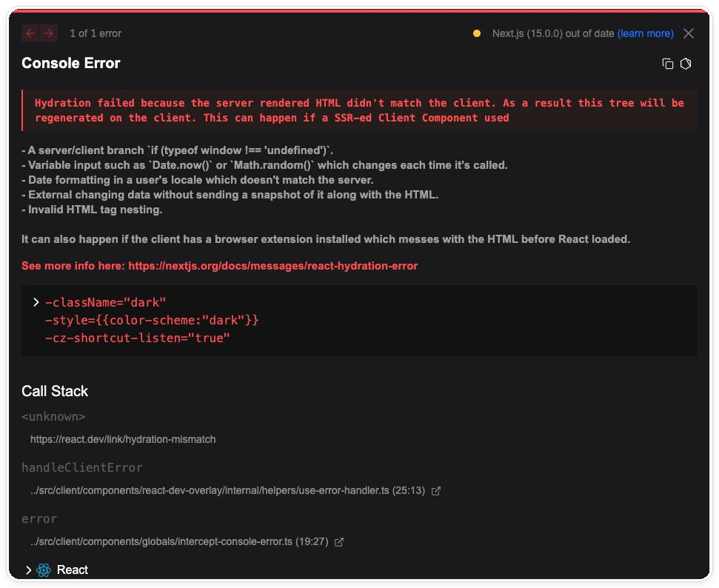The width and height of the screenshot is (719, 588).
Task: Click the 'Variable input such as Date.now()' line
Action: [x=264, y=165]
